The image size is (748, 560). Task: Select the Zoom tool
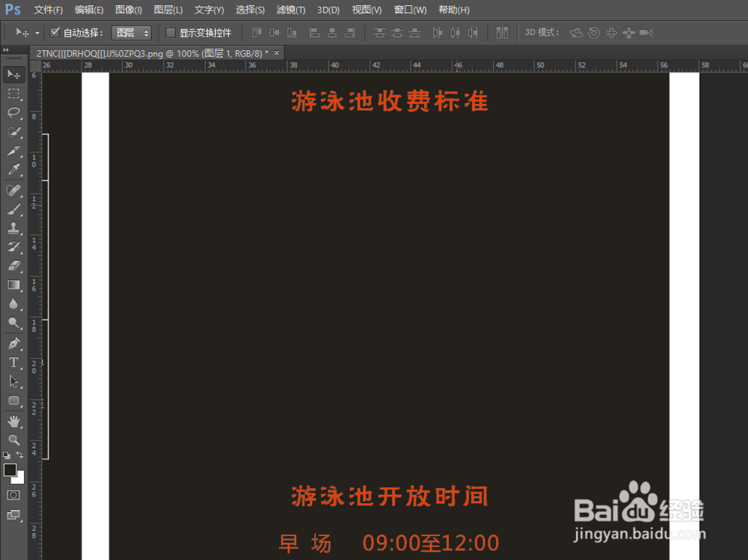[13, 440]
